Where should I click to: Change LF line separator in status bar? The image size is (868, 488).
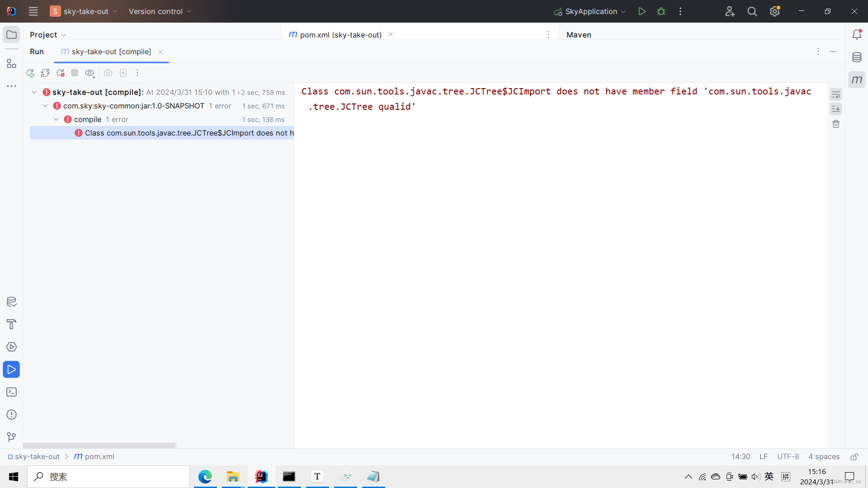pos(764,456)
